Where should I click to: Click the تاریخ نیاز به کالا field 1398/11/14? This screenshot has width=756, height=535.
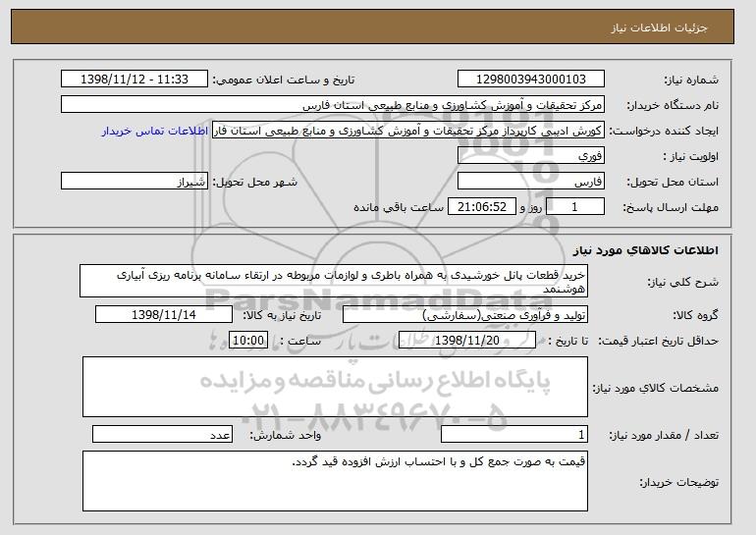pos(164,315)
